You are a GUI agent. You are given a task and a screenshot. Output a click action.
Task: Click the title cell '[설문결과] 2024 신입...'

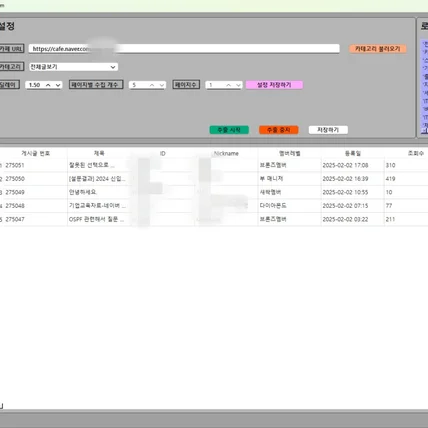(x=99, y=179)
